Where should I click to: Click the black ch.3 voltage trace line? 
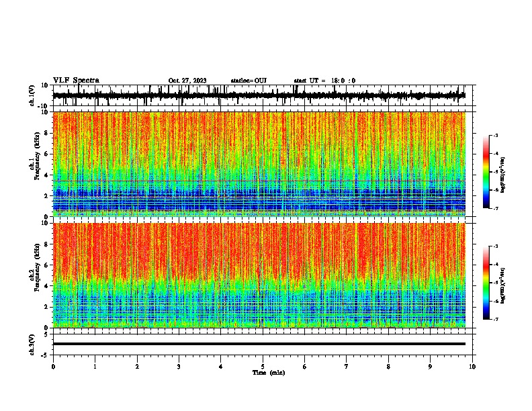coord(259,344)
